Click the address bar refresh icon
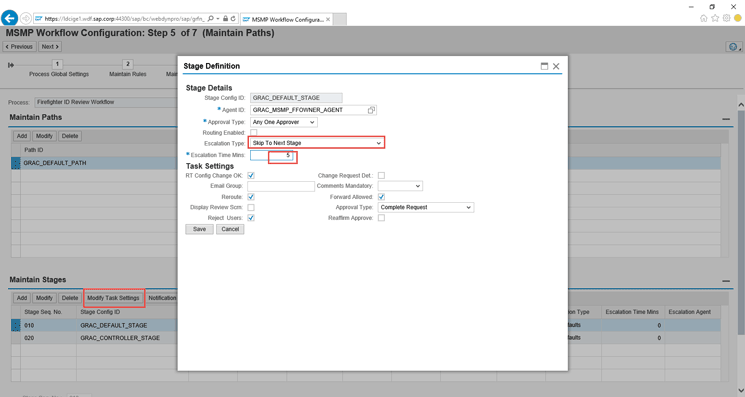Screen dimensions: 745x397 coord(233,19)
